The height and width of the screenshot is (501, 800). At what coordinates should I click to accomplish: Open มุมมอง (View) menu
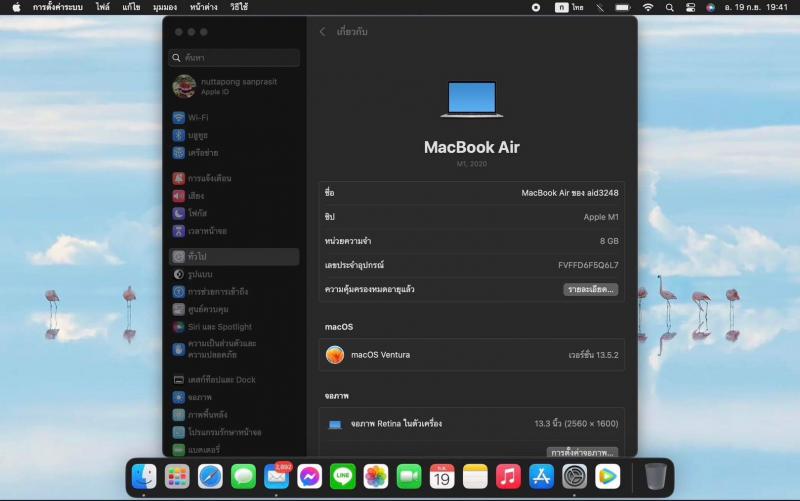click(x=165, y=7)
